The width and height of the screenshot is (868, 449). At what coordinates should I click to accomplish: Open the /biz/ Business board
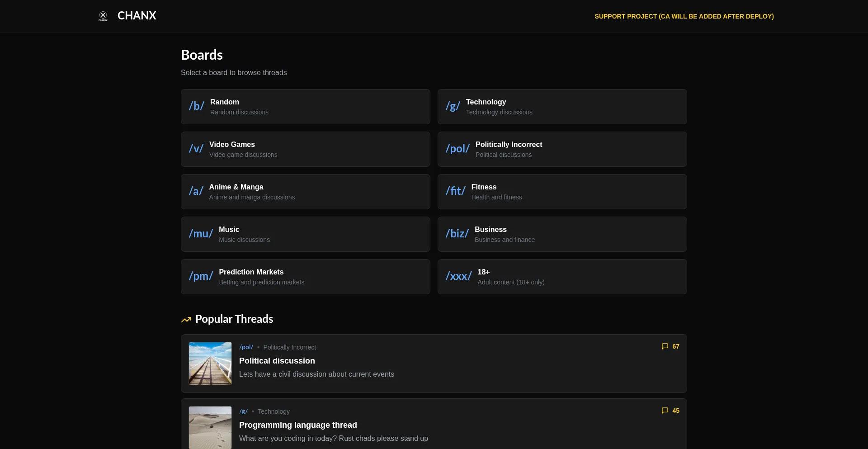pos(562,234)
